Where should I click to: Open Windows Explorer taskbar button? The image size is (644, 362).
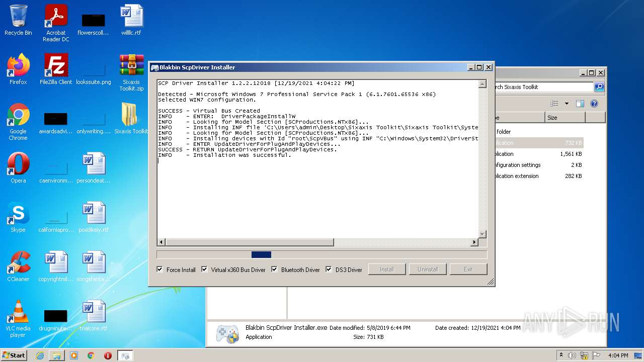[57, 355]
